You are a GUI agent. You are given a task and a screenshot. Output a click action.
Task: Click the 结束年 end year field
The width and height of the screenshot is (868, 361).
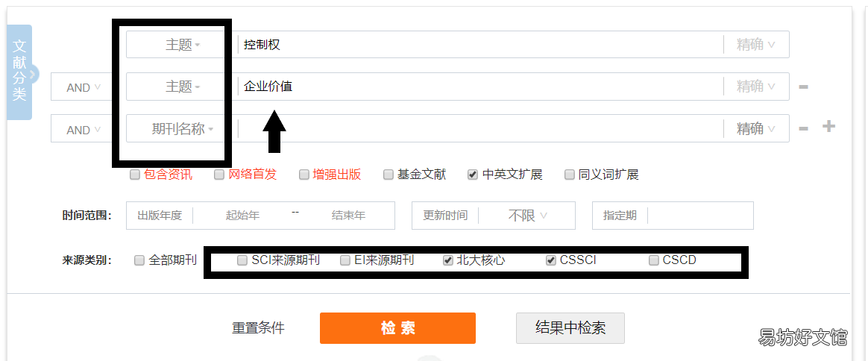tap(348, 216)
